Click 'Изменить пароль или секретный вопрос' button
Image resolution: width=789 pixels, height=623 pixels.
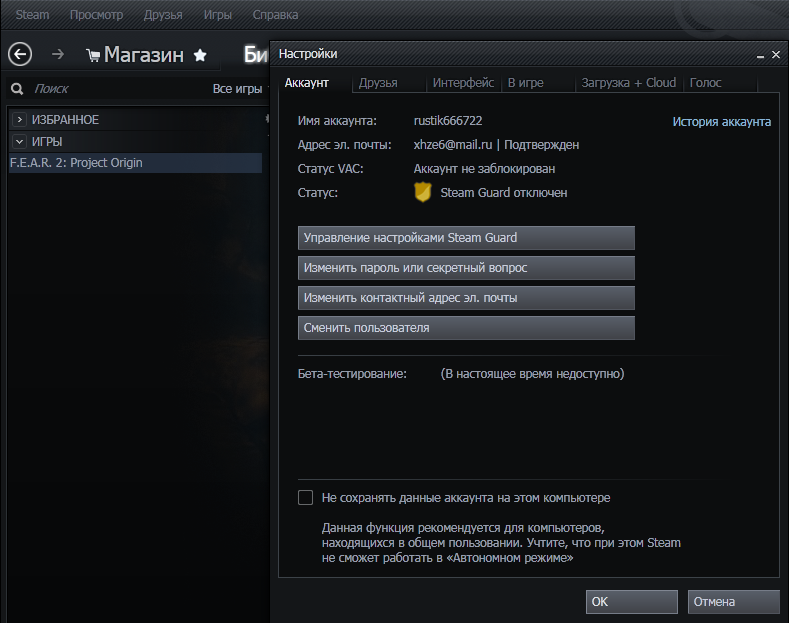coord(466,268)
